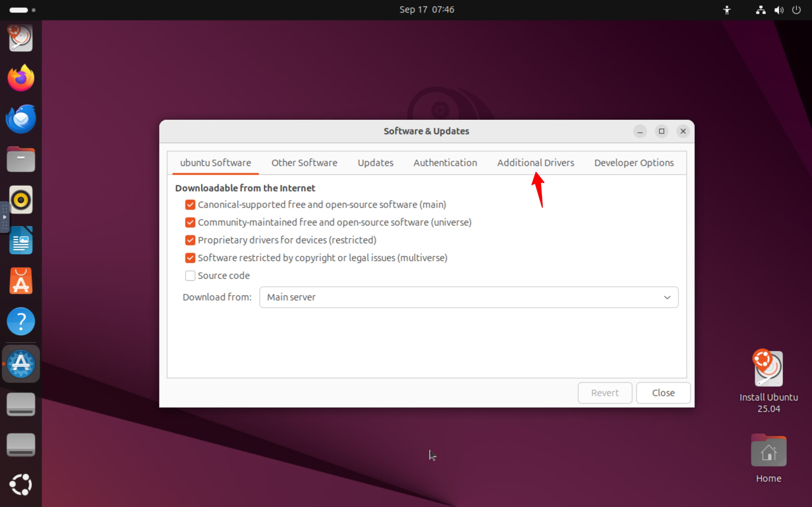
Task: Click the Ubuntu Show Apps logo
Action: [21, 484]
